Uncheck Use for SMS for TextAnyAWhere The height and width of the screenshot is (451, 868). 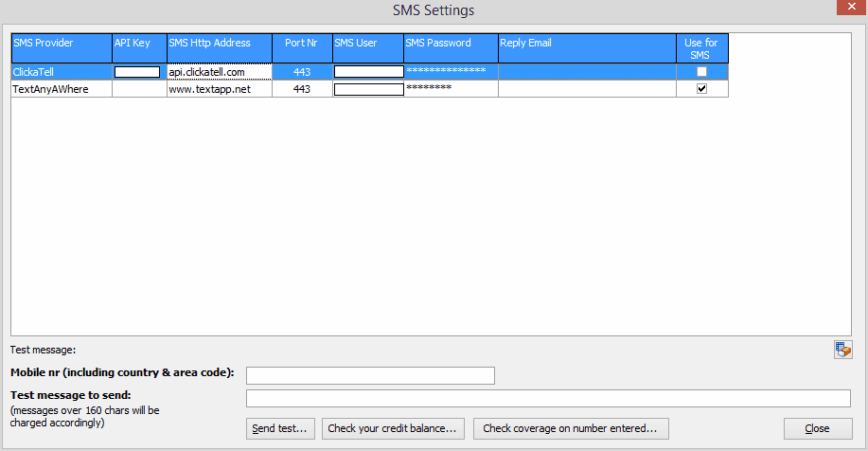pyautogui.click(x=701, y=89)
